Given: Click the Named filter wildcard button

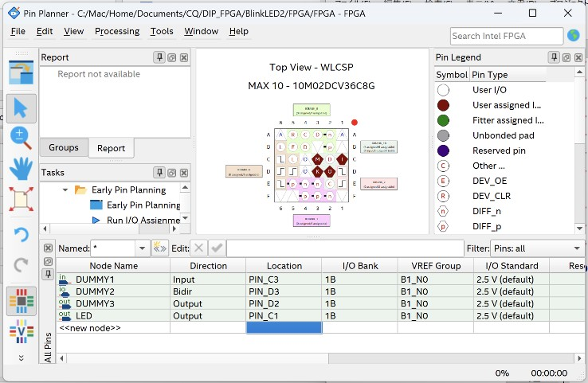Looking at the screenshot, I should pos(159,248).
